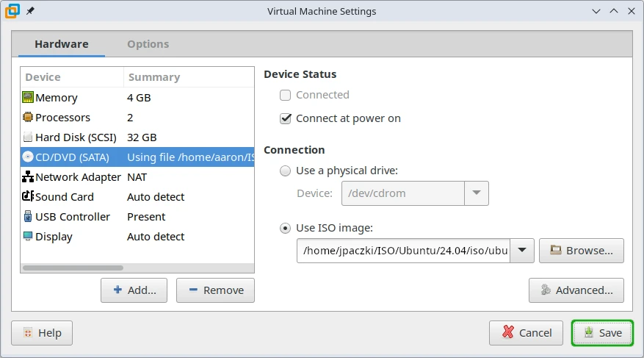Choose the Use ISO image radio button
Viewport: 644px width, 358px height.
[x=286, y=228]
